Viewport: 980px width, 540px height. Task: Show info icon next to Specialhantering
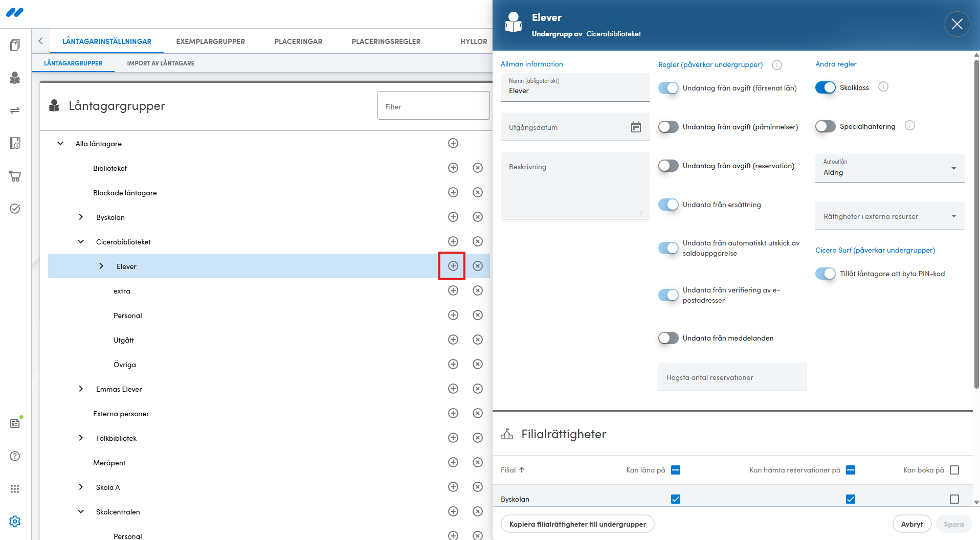[x=910, y=126]
